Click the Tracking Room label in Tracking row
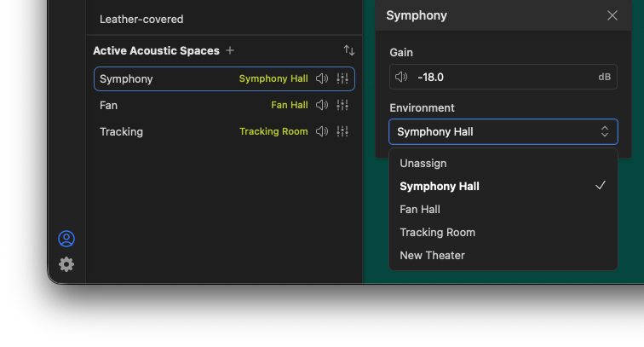The image size is (644, 347). [273, 131]
